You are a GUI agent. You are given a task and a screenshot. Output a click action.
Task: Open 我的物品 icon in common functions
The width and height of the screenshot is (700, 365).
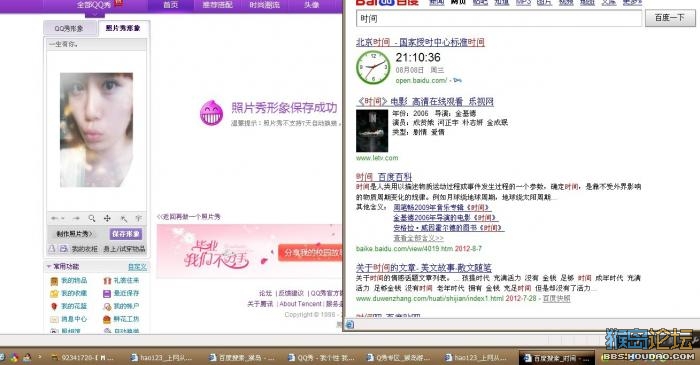click(54, 281)
